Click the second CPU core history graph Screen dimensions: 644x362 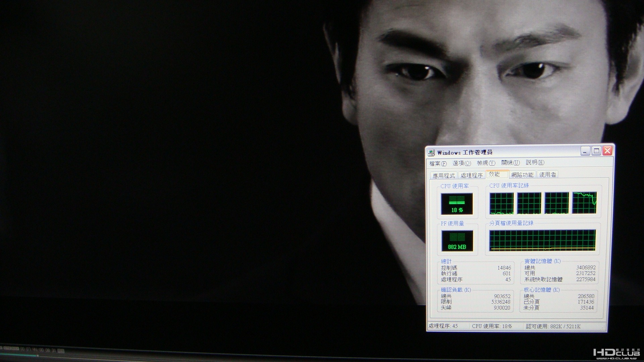click(529, 203)
